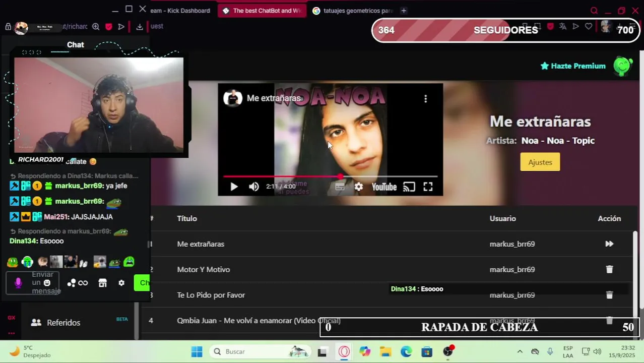The height and width of the screenshot is (363, 644).
Task: Click the Enviar un mensaje chat field
Action: point(33,283)
